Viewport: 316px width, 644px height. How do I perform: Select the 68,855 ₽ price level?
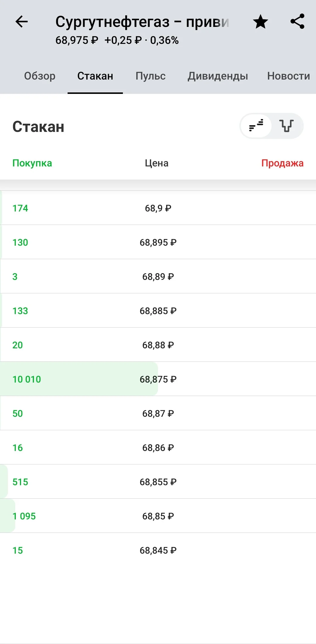click(158, 482)
